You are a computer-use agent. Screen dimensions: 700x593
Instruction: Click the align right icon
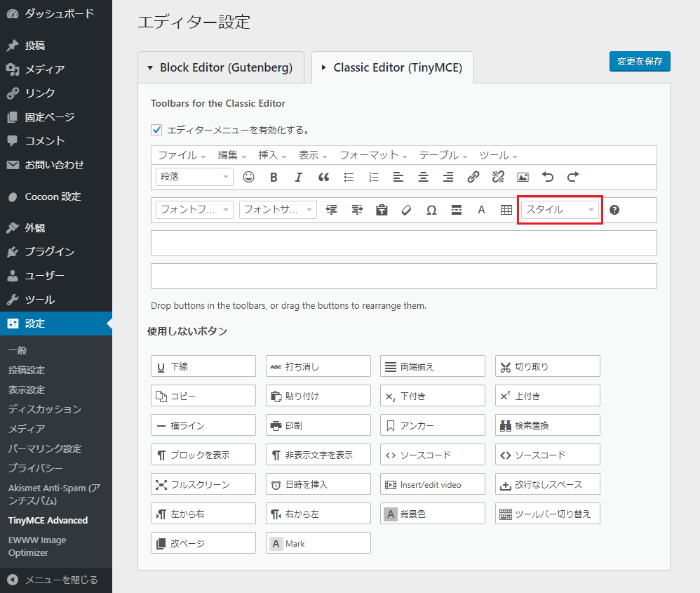[448, 178]
